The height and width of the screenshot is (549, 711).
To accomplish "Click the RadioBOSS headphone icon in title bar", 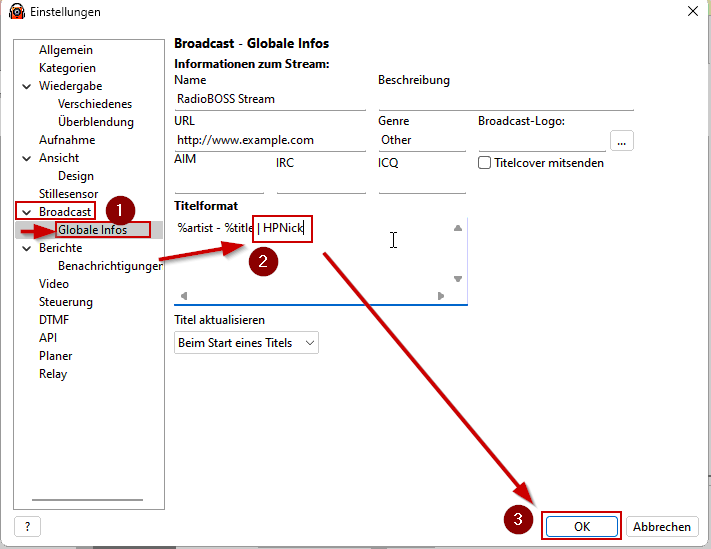I will tap(17, 11).
